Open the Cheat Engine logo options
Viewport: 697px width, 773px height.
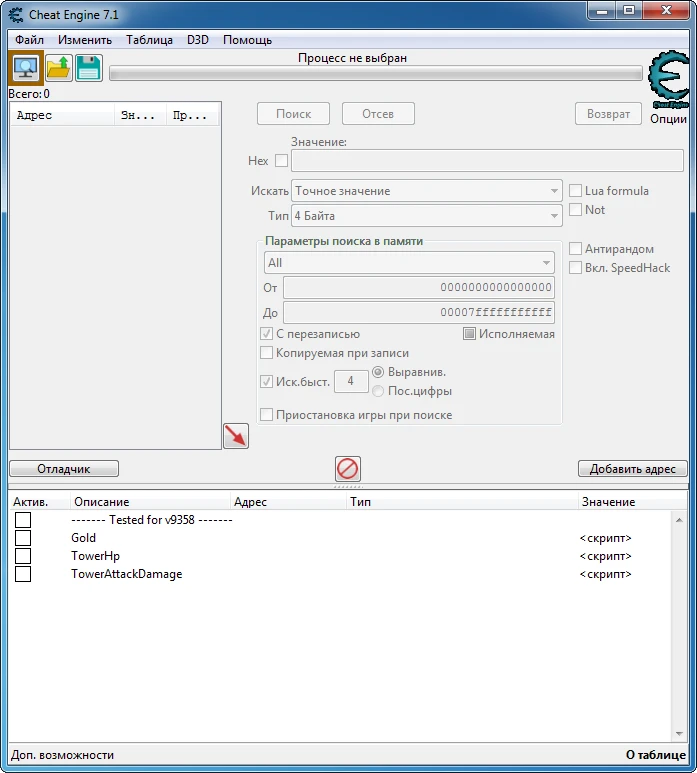coord(669,80)
